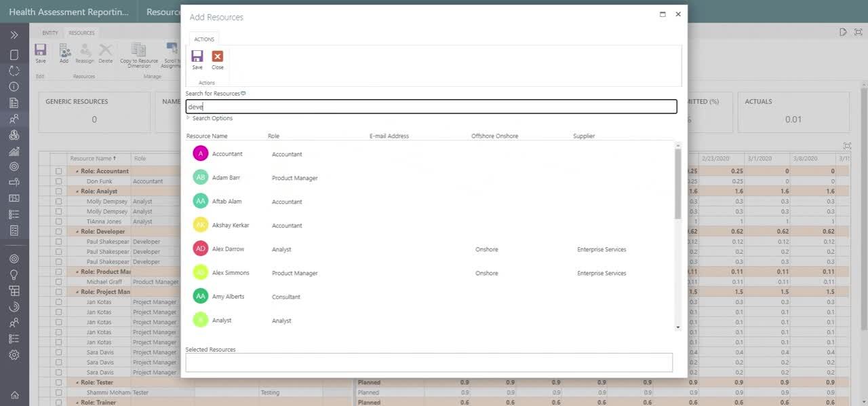The width and height of the screenshot is (868, 406).
Task: Collapse the Role: Project Manager group
Action: pyautogui.click(x=77, y=292)
